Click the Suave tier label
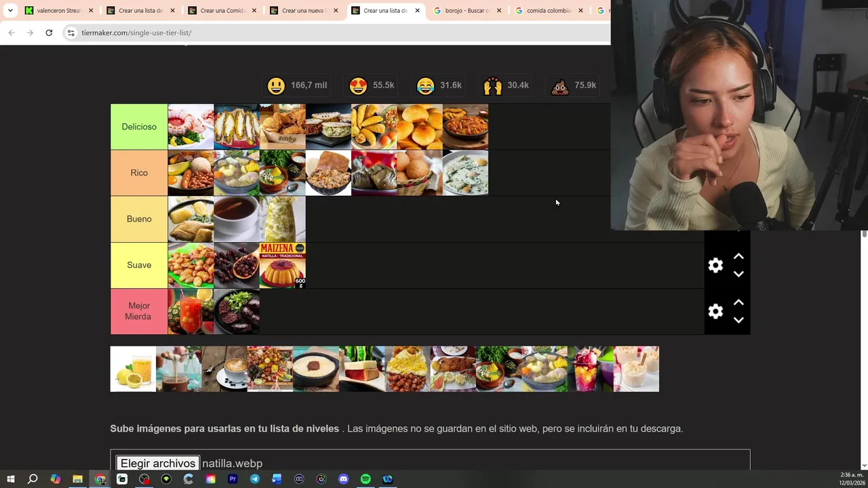Viewport: 868px width, 488px height. click(x=139, y=265)
